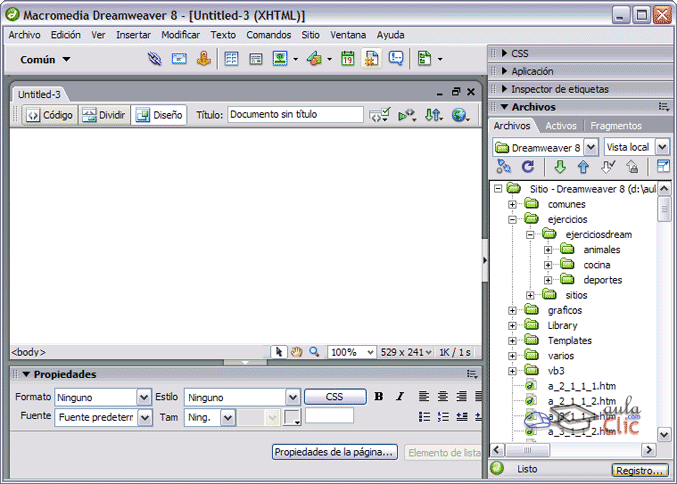Screen dimensions: 677x484
Task: Align text left
Action: click(x=424, y=396)
